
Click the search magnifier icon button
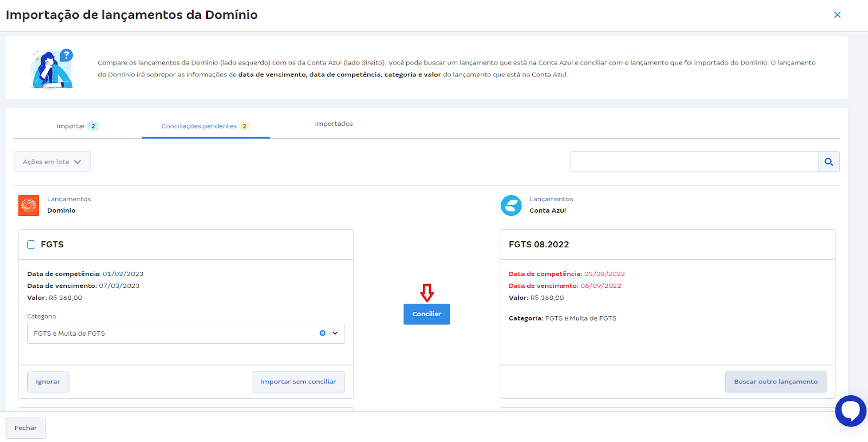click(828, 162)
